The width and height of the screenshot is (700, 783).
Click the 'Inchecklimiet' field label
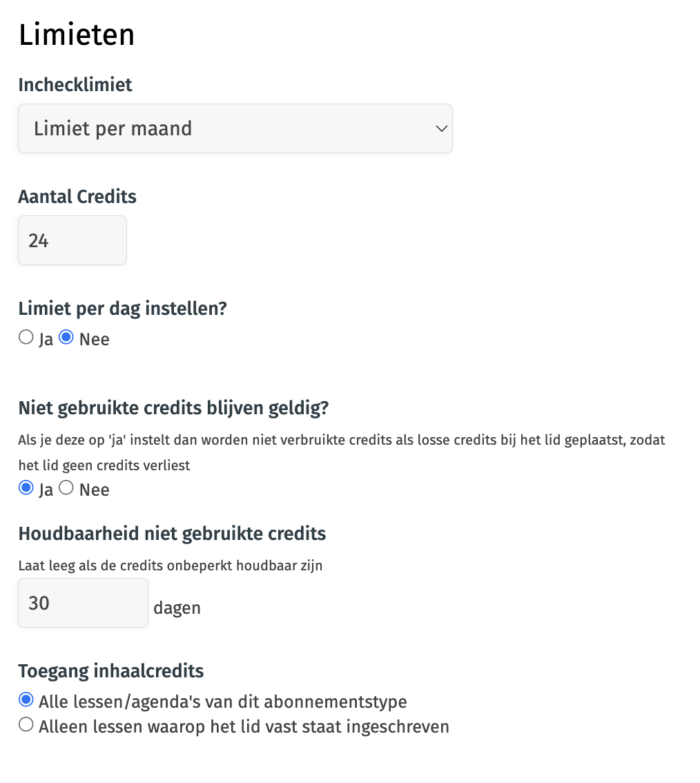click(x=75, y=85)
